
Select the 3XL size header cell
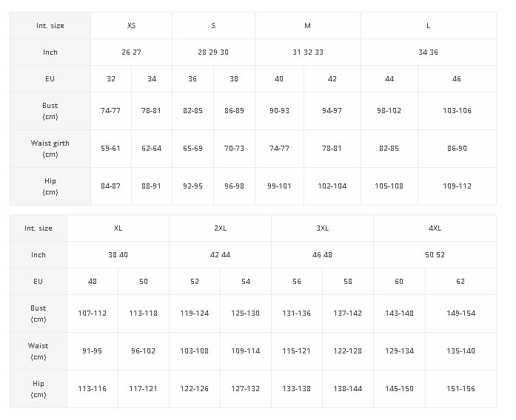pyautogui.click(x=323, y=228)
